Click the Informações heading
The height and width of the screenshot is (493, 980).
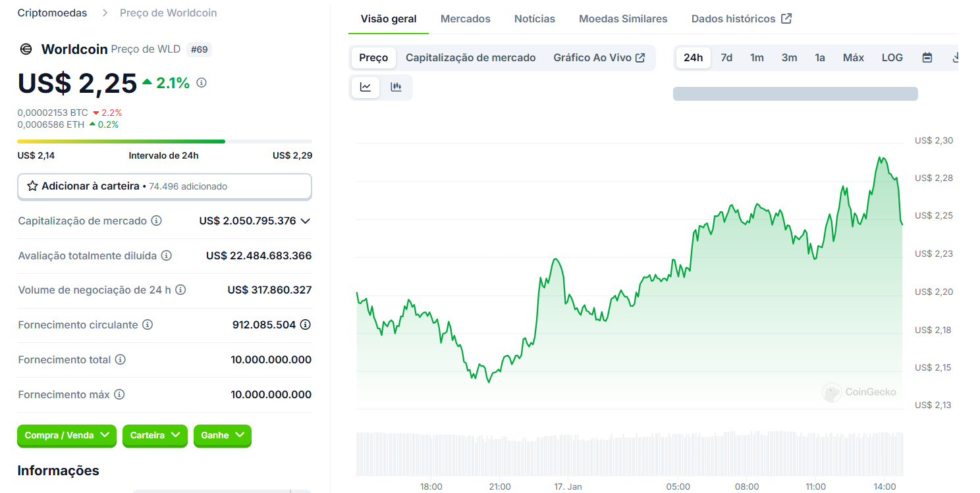(58, 471)
